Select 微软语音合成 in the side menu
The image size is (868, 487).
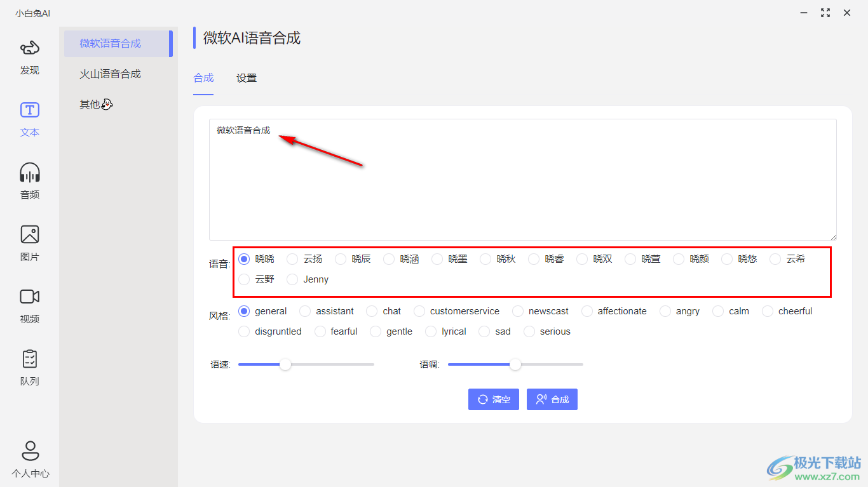pos(118,43)
